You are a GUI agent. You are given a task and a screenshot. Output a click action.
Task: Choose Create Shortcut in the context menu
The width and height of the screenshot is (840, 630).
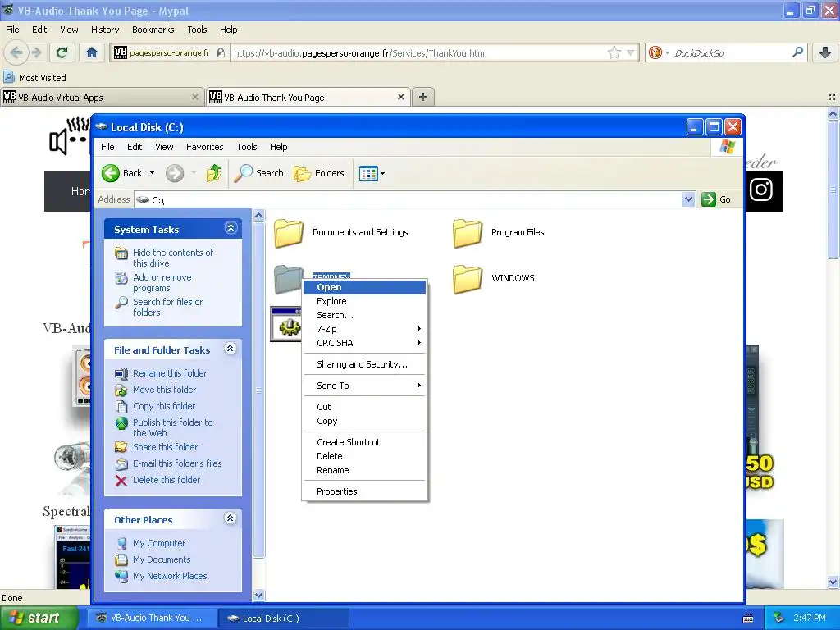(365, 442)
